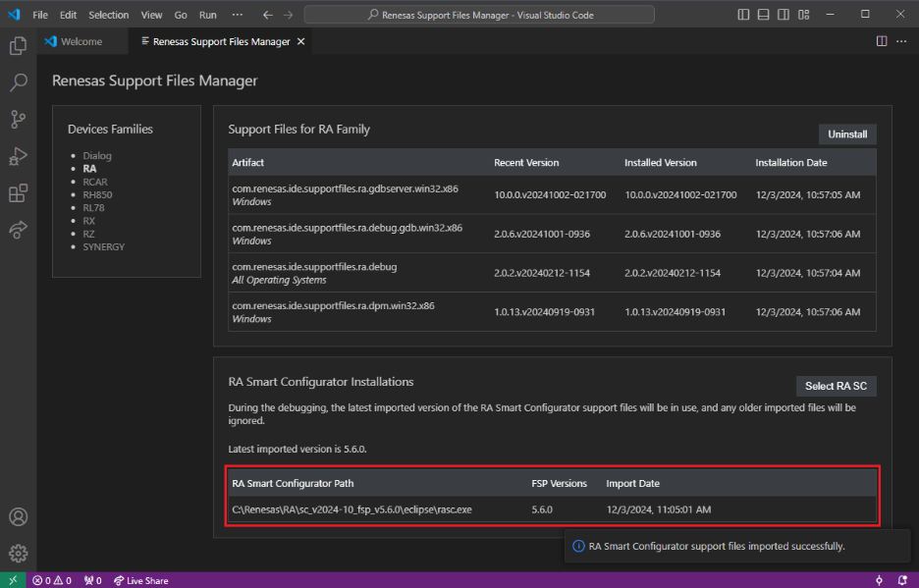Open Source Control view
This screenshot has width=919, height=588.
(19, 120)
